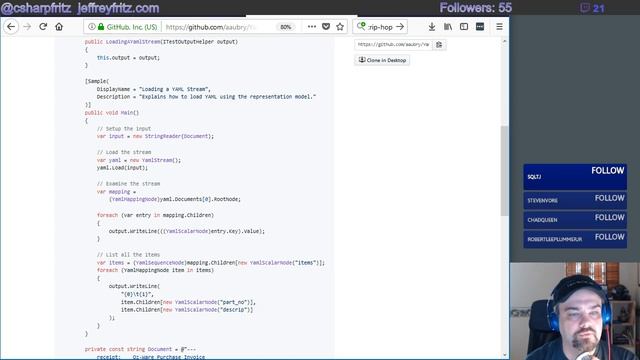Click the Clone in Desktop button

click(x=382, y=60)
